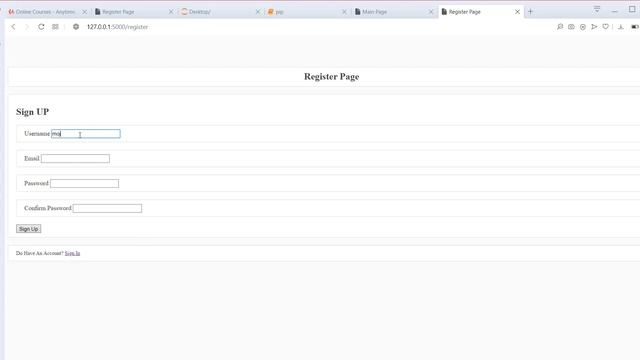Screen dimensions: 640x360
Task: Click the Email label
Action: click(31, 158)
